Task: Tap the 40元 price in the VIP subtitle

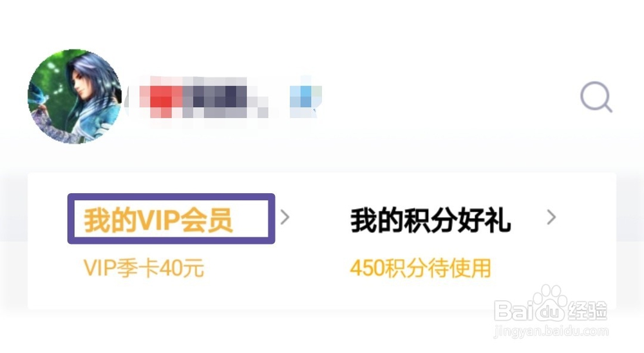Action: (181, 269)
